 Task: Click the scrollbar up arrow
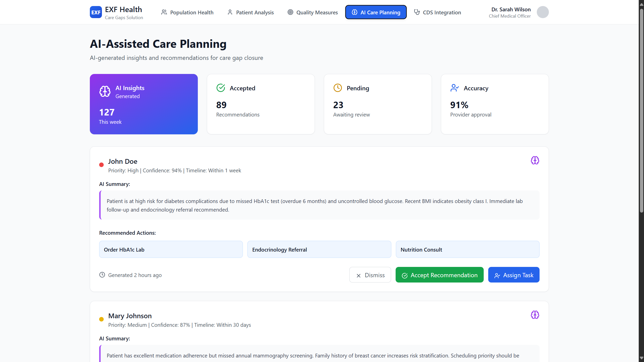[x=641, y=4]
